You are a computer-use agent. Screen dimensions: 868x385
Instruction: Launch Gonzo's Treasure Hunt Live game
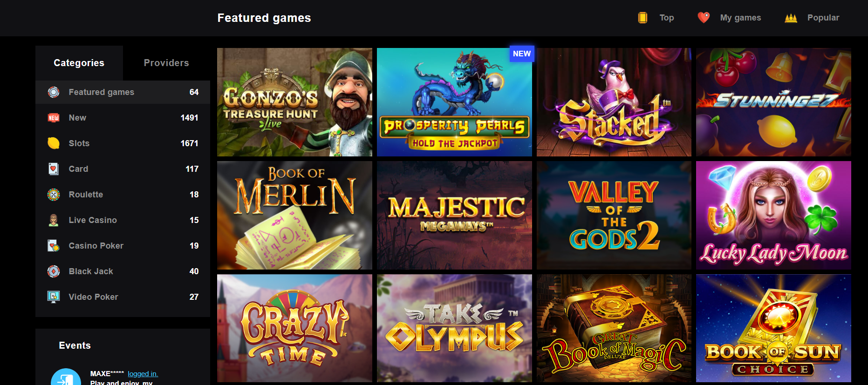(294, 102)
